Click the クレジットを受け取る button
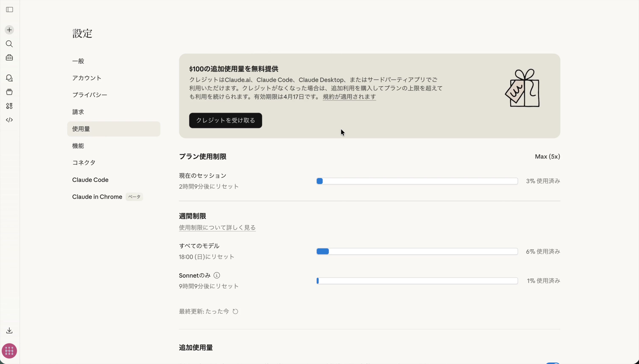This screenshot has width=639, height=364. [x=225, y=120]
